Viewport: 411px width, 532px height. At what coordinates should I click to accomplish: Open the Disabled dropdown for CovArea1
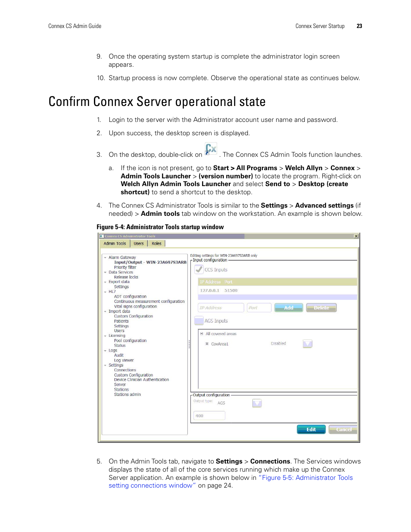click(307, 343)
